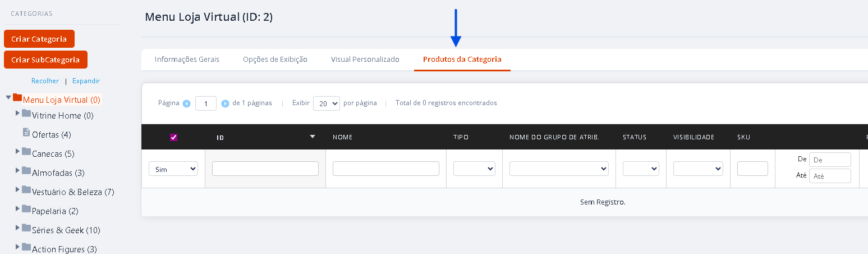Open the Status filter dropdown
The width and height of the screenshot is (868, 254).
641,169
